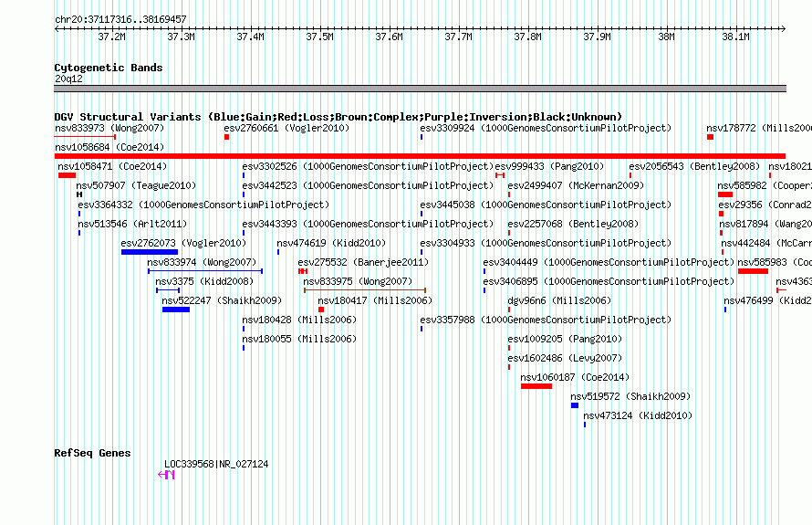812x525 pixels.
Task: Click the esv2760661 (Vogler2010) label
Action: (286, 128)
